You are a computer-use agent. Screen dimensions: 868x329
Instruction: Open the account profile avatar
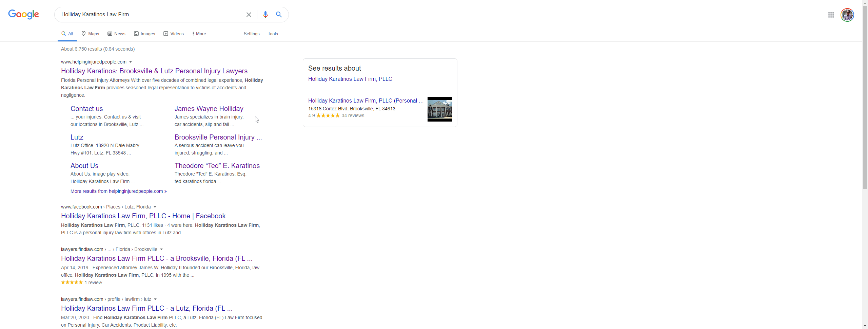[847, 15]
